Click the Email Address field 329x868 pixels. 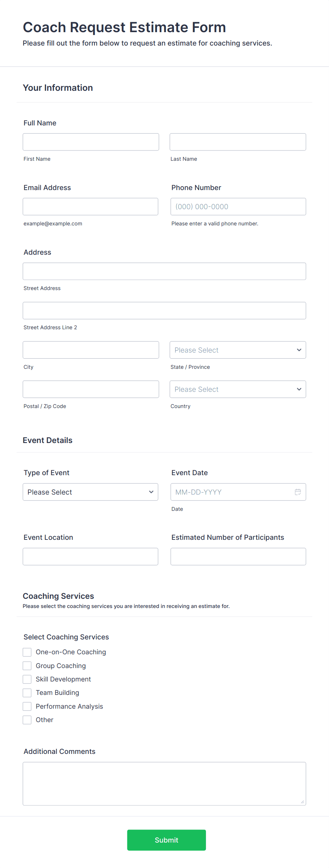(x=90, y=206)
